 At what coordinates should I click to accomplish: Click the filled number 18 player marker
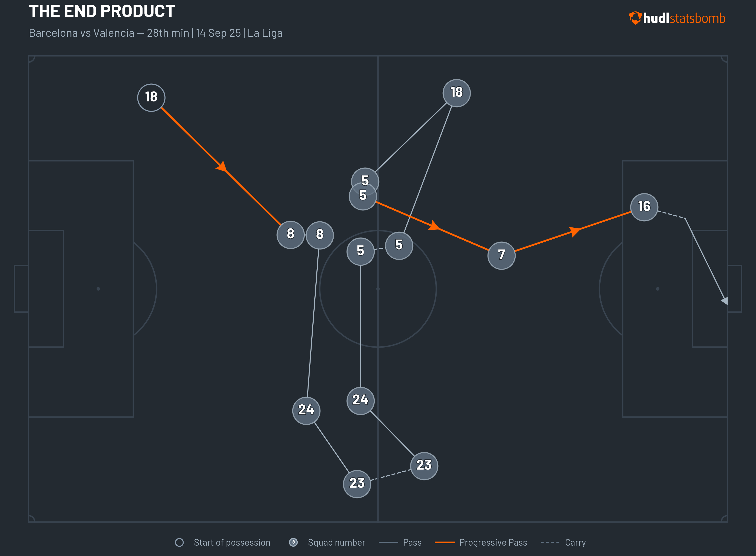pos(456,93)
